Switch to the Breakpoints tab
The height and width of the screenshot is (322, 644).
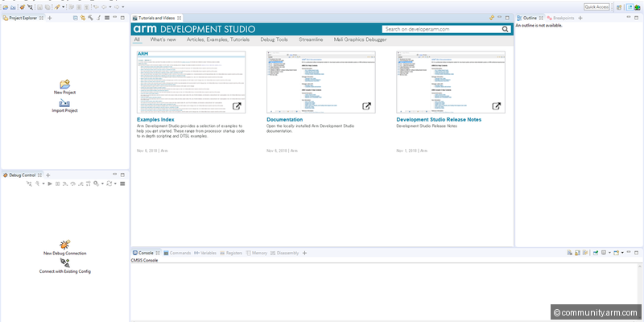pyautogui.click(x=560, y=18)
